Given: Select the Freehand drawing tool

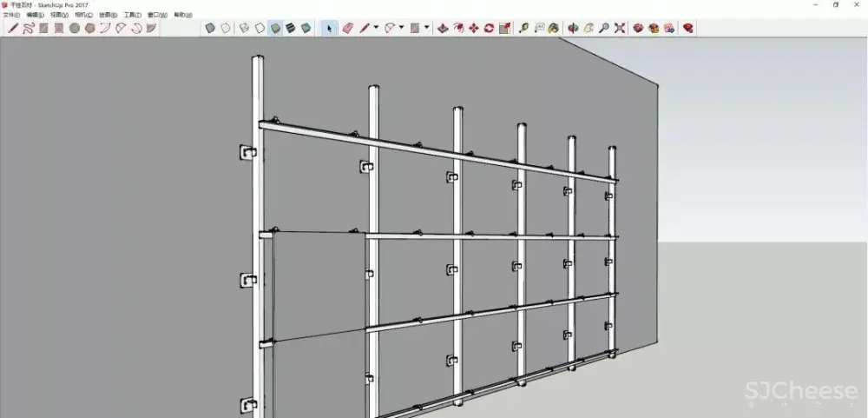Looking at the screenshot, I should point(28,28).
